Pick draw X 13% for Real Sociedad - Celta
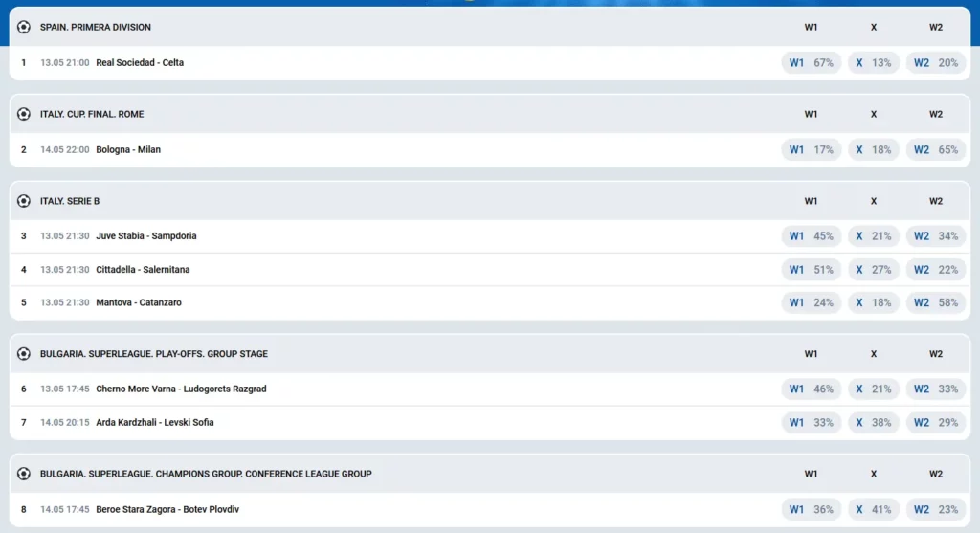 (x=873, y=62)
